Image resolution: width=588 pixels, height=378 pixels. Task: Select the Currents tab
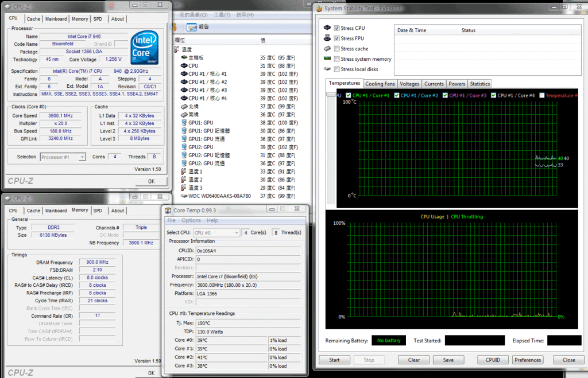(x=434, y=84)
